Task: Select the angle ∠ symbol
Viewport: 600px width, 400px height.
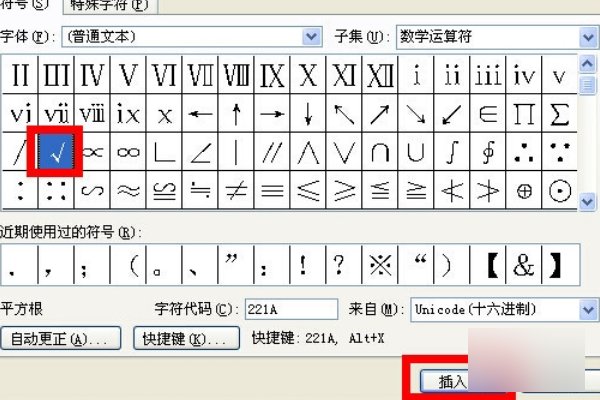Action: [200, 152]
